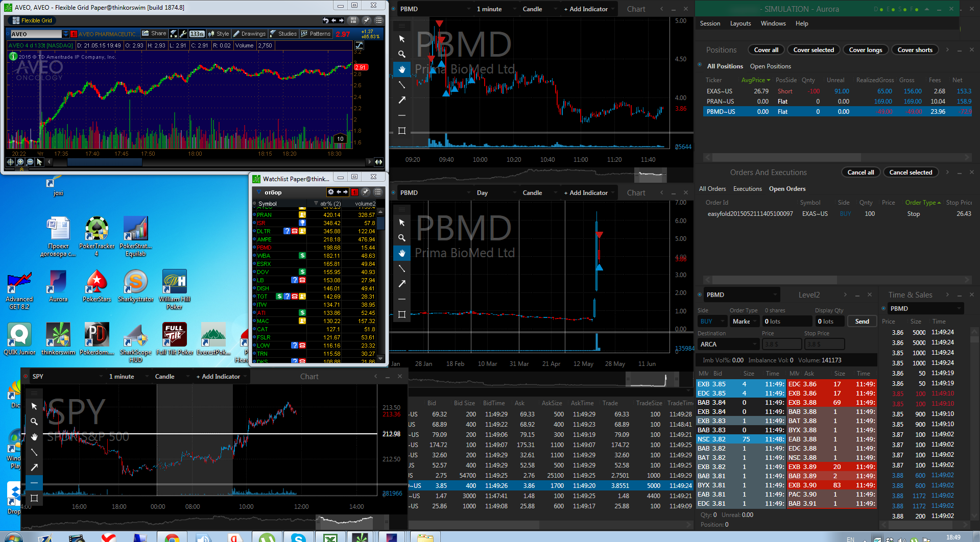Select arrow drawing tool in SPY chart
The width and height of the screenshot is (980, 542).
click(x=34, y=467)
